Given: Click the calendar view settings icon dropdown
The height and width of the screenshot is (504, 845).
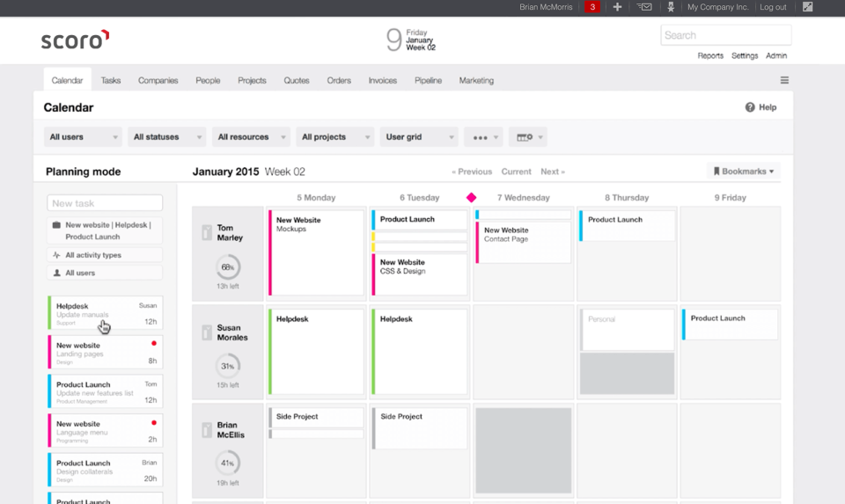Looking at the screenshot, I should (526, 137).
